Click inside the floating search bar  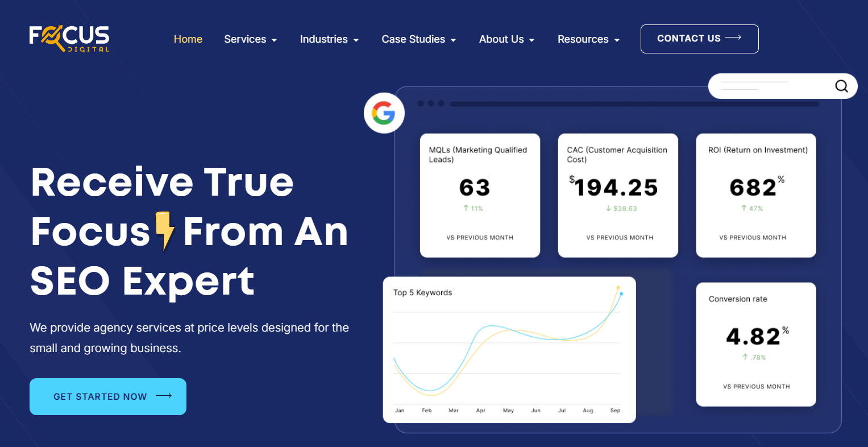[767, 86]
